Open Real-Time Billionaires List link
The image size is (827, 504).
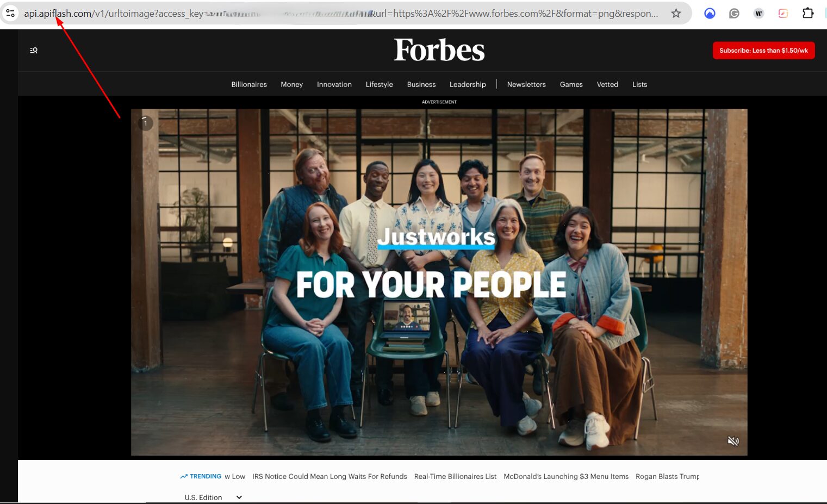[x=455, y=476]
